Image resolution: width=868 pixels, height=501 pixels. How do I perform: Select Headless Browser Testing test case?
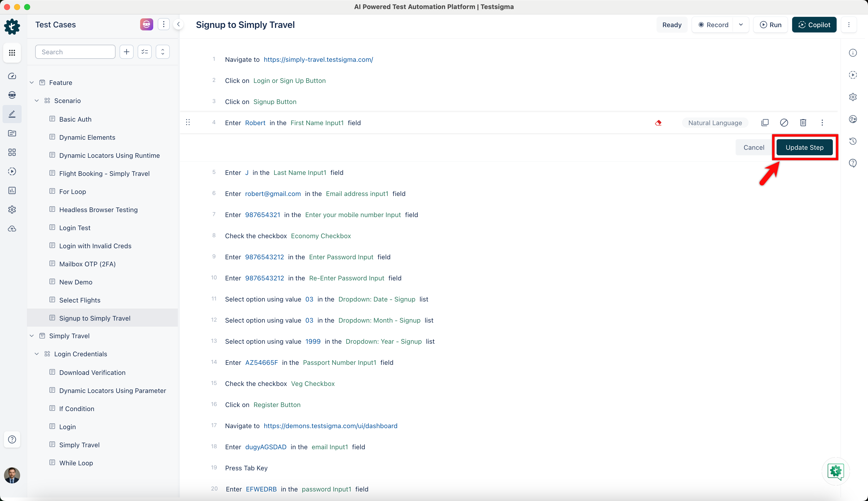(x=98, y=210)
